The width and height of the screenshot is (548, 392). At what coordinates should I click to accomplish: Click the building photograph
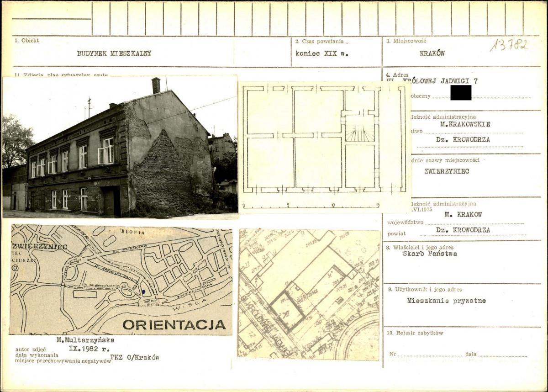(x=120, y=146)
